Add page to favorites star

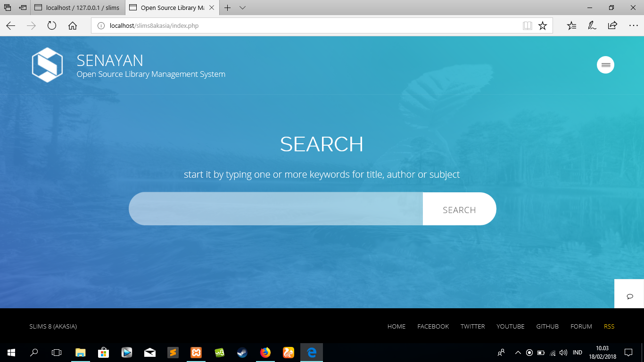543,26
